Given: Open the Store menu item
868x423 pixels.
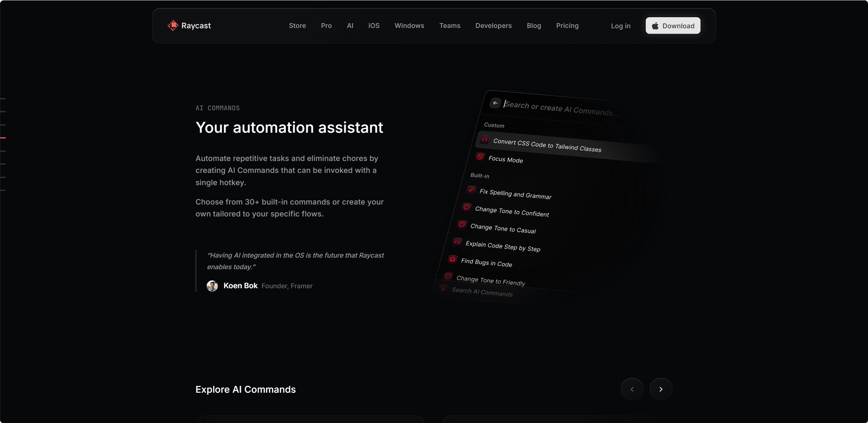Looking at the screenshot, I should pos(297,26).
